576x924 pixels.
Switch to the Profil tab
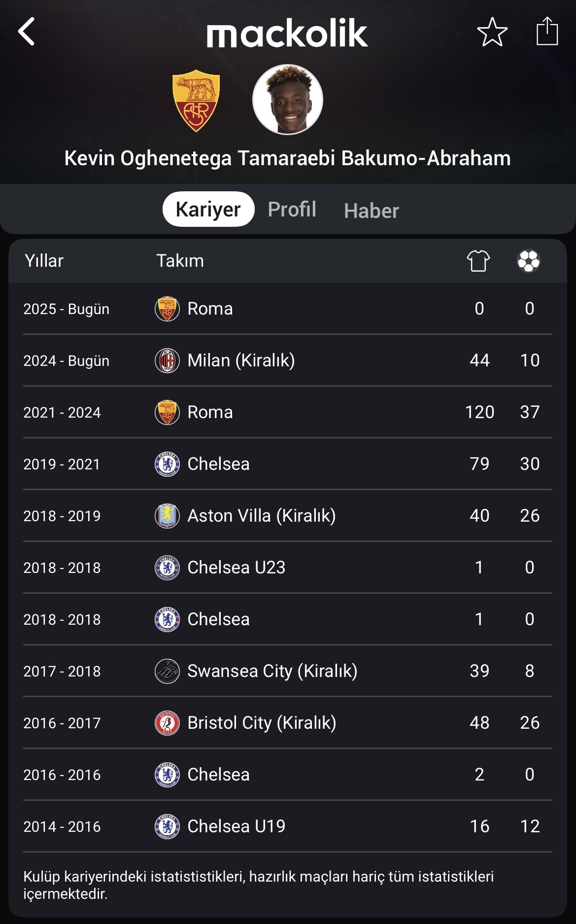[x=292, y=210]
